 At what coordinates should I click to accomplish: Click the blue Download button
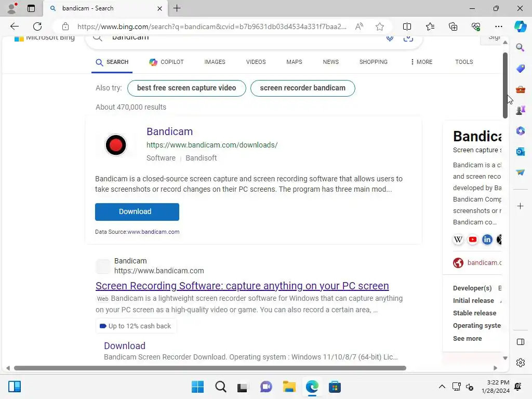pyautogui.click(x=137, y=212)
